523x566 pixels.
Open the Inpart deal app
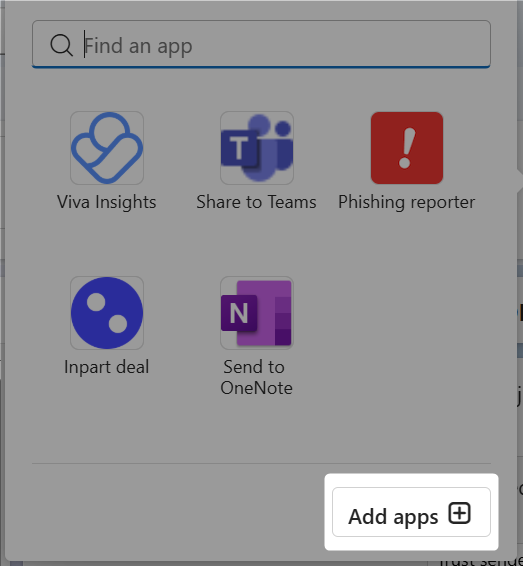107,313
